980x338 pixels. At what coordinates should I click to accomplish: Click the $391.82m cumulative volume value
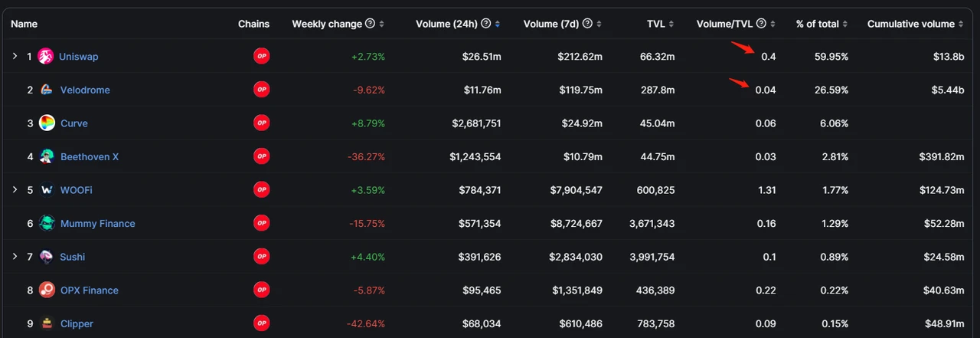[942, 156]
